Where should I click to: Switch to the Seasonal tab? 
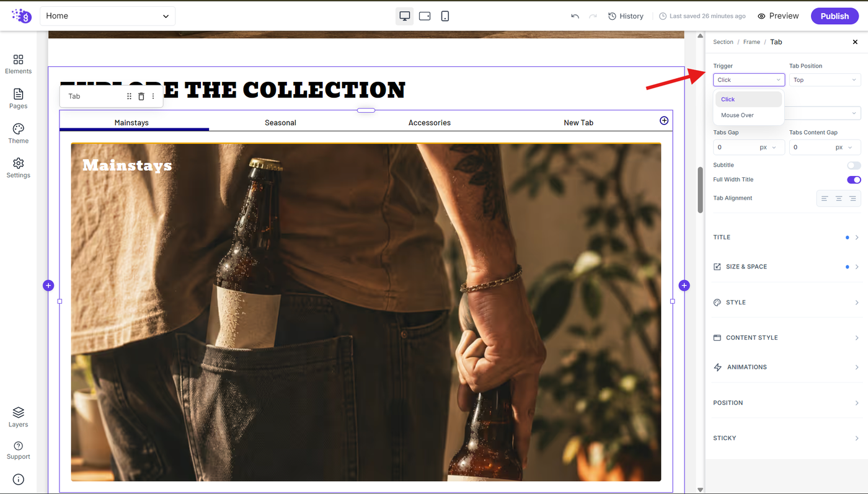pos(280,123)
